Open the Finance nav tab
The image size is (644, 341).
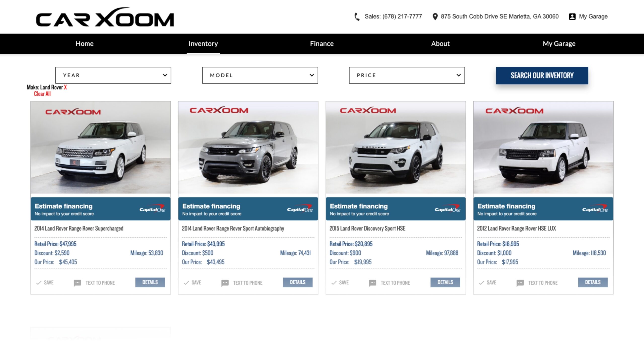pyautogui.click(x=322, y=44)
